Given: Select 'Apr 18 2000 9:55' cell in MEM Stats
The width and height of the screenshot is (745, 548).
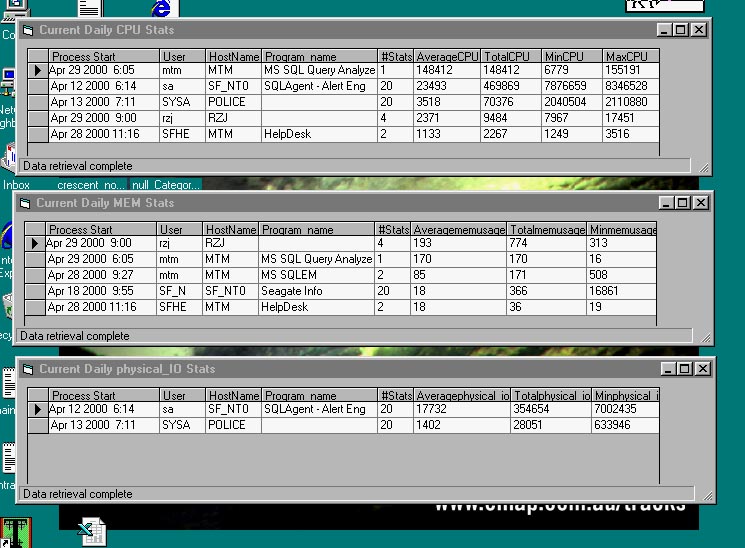Looking at the screenshot, I should [x=101, y=291].
